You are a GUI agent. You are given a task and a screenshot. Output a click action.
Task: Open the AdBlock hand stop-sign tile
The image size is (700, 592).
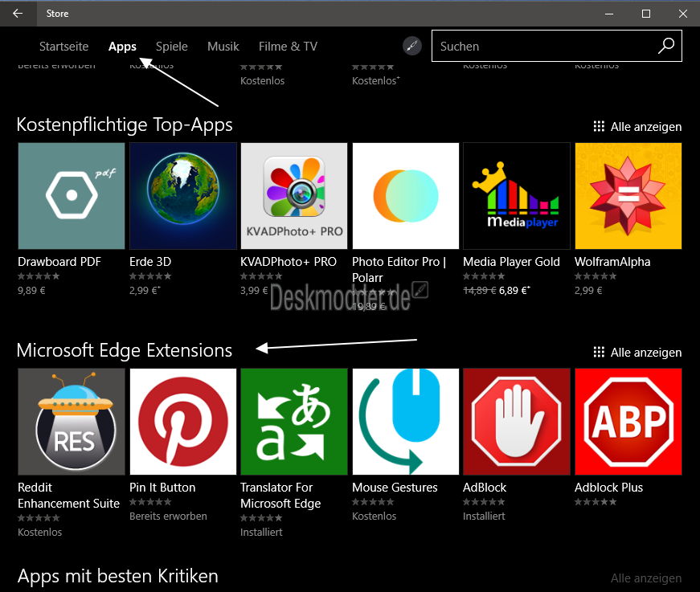[x=517, y=422]
